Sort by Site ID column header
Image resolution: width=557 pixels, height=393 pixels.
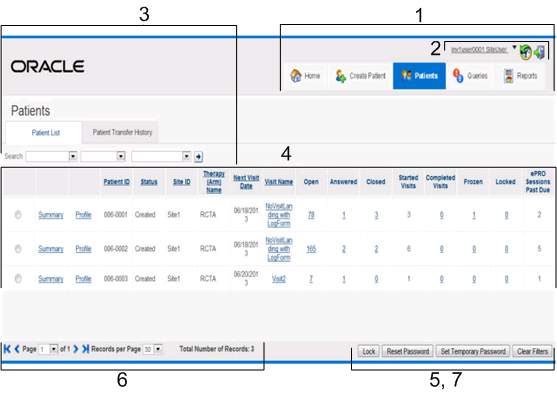click(x=182, y=182)
